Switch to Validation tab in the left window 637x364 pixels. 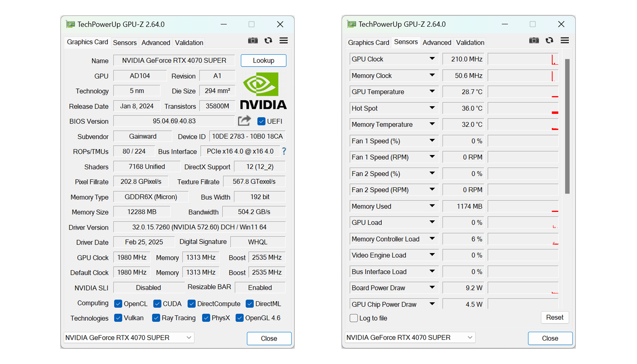(x=189, y=42)
